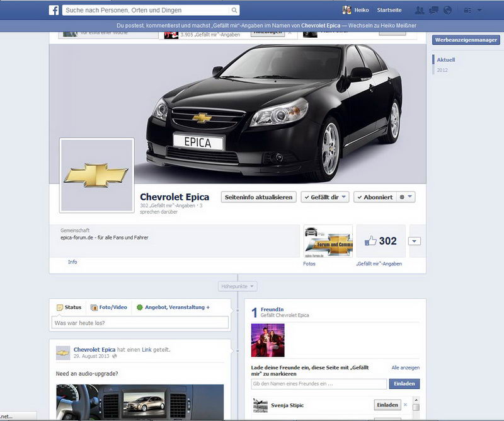Click the 302 thumbs-up likes box
This screenshot has width=504, height=421.
[381, 241]
